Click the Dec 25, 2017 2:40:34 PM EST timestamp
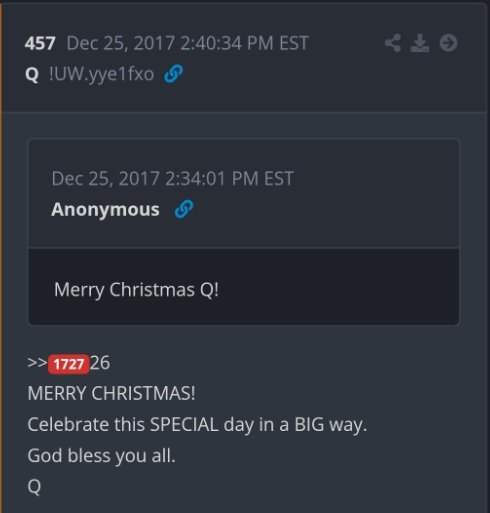 [x=188, y=43]
